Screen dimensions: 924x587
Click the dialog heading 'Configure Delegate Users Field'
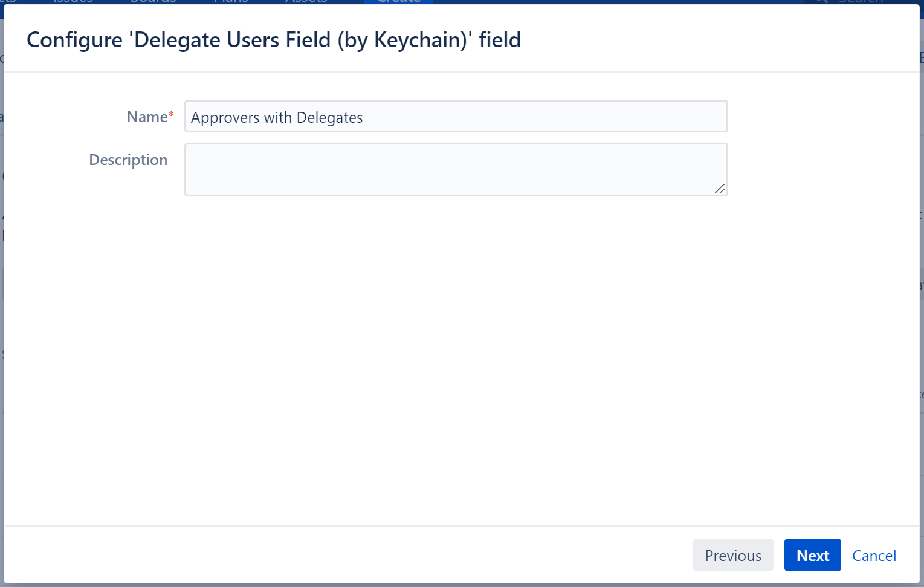(273, 40)
